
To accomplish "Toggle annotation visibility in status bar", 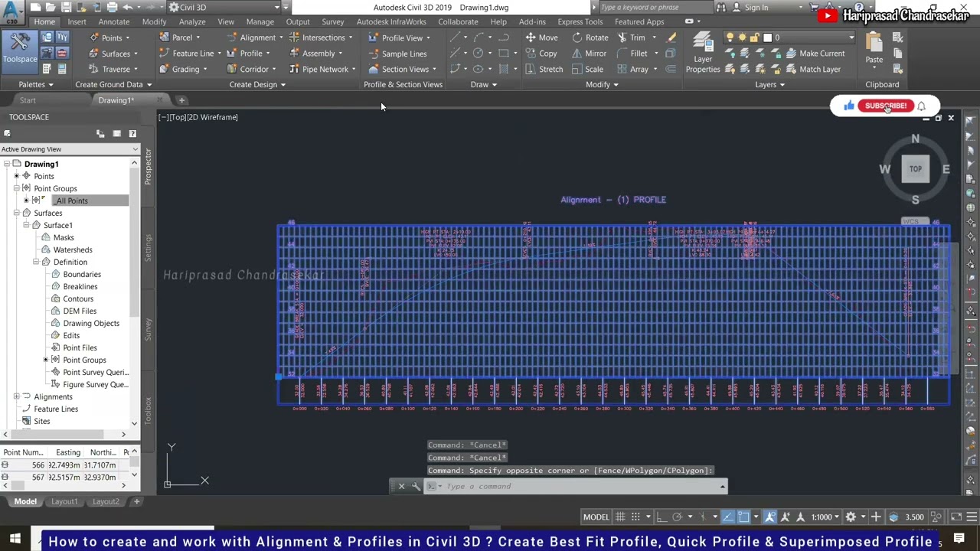I will click(x=770, y=517).
